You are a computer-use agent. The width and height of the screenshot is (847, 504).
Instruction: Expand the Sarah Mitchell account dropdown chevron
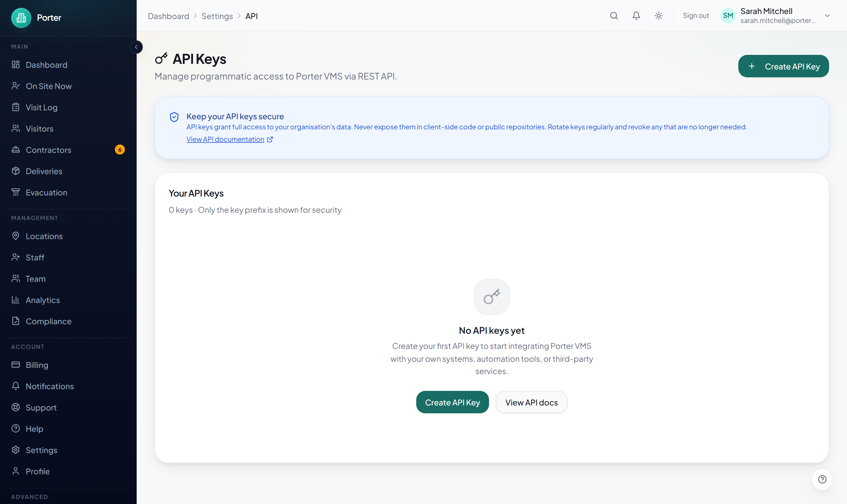pos(827,16)
